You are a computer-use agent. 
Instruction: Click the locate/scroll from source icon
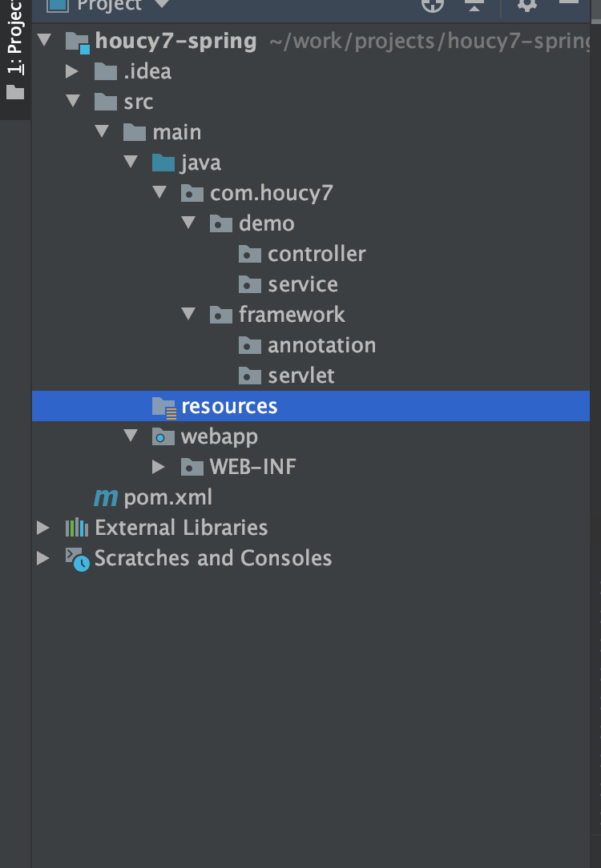(433, 5)
